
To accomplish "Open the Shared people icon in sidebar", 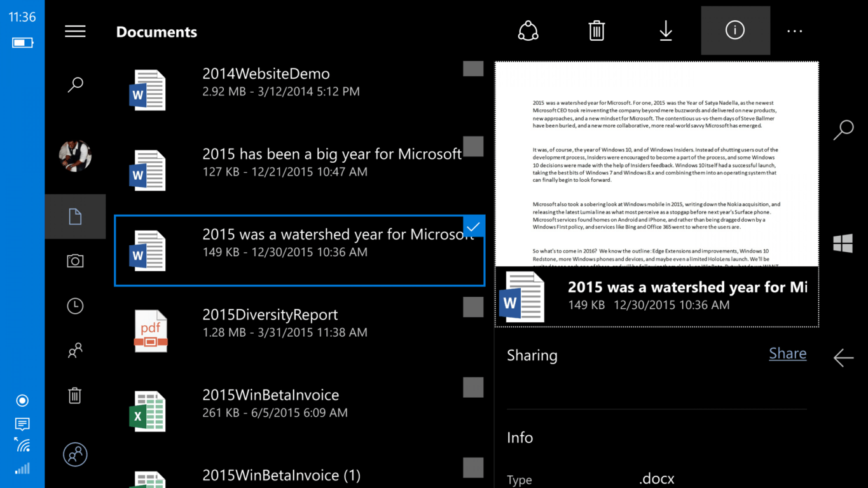I will [75, 351].
